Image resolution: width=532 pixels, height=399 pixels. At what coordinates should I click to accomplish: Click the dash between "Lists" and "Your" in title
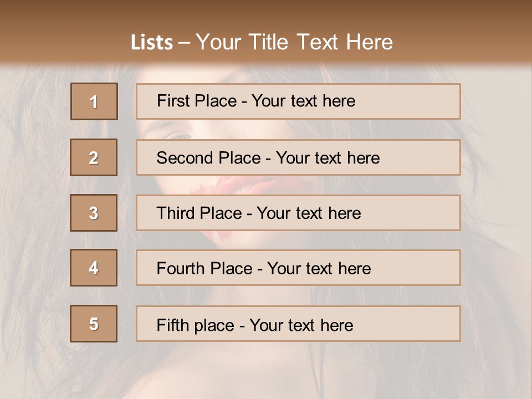[x=184, y=42]
